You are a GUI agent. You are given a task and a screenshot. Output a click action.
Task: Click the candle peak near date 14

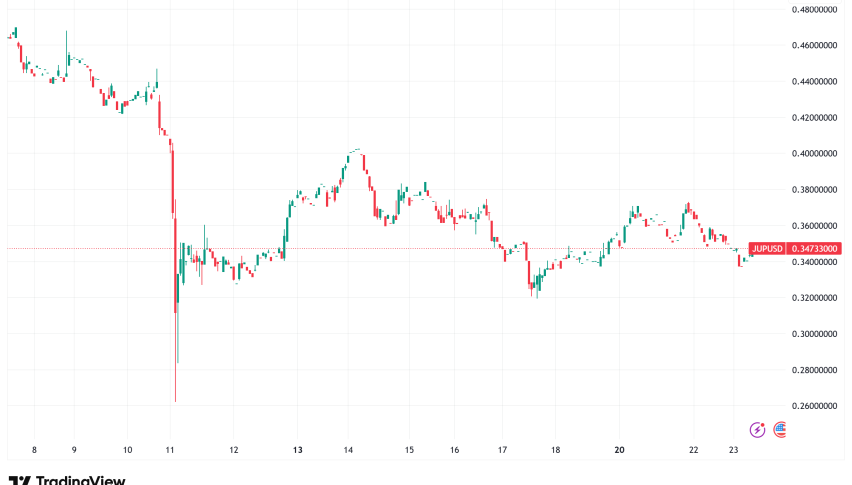click(357, 150)
